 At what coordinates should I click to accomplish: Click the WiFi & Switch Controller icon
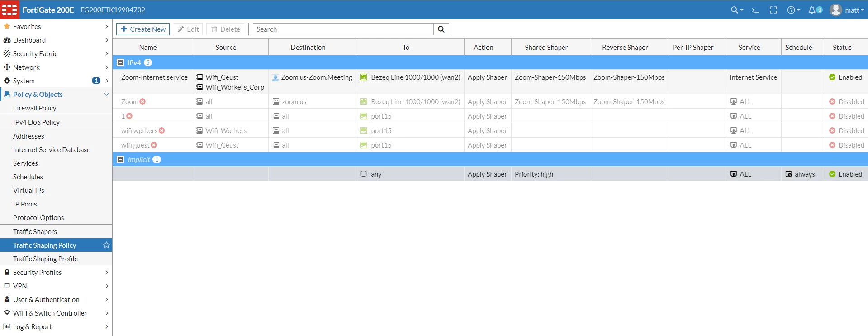click(7, 313)
